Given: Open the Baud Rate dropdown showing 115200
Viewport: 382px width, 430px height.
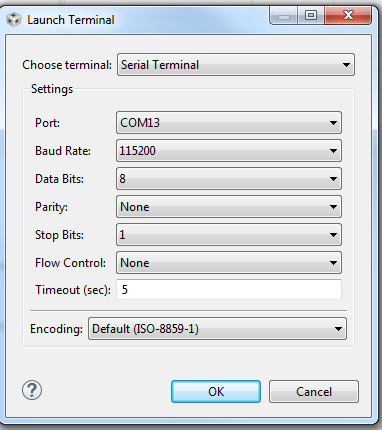Looking at the screenshot, I should [229, 151].
